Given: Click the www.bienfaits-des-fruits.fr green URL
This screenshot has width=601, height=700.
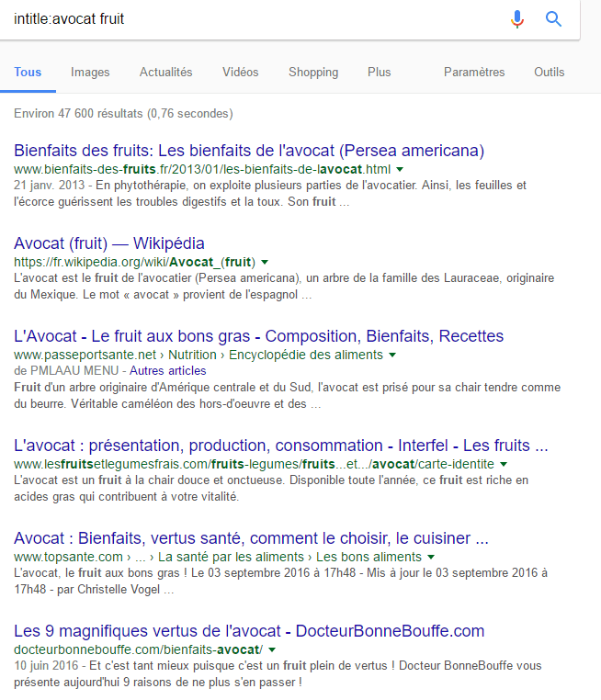Looking at the screenshot, I should point(202,170).
